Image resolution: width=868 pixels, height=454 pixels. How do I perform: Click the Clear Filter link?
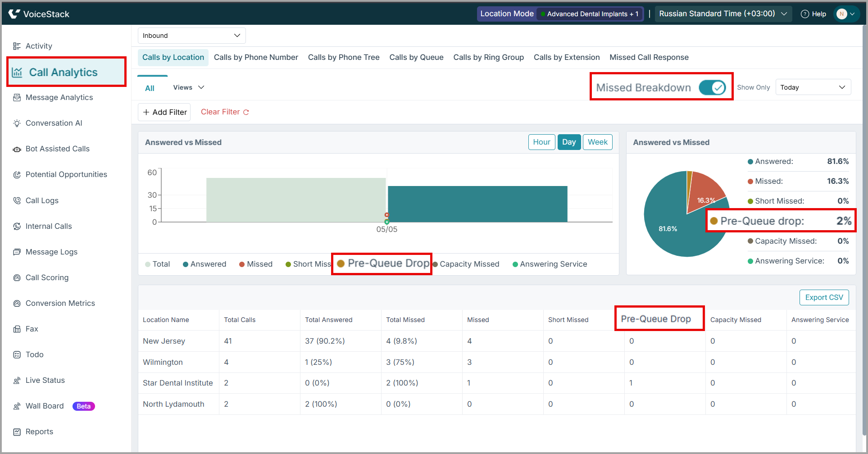(x=225, y=112)
